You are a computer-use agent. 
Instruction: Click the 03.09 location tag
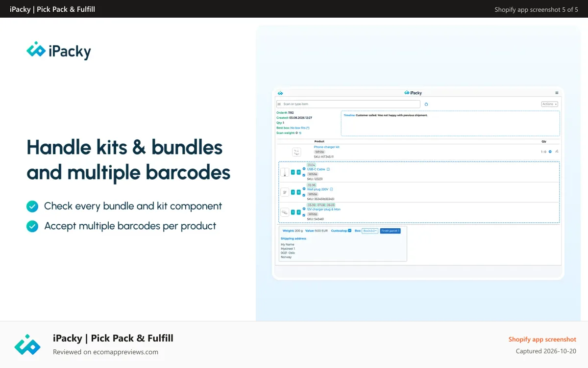pos(312,205)
